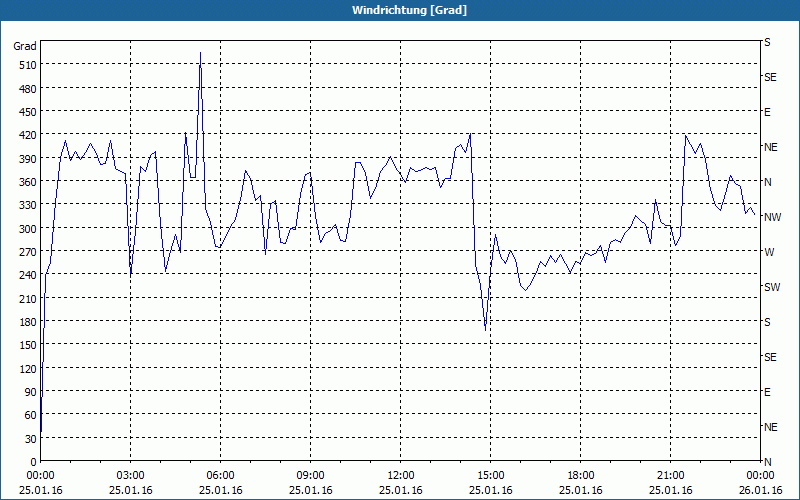
Task: Select the 300 degree axis label
Action: 28,229
